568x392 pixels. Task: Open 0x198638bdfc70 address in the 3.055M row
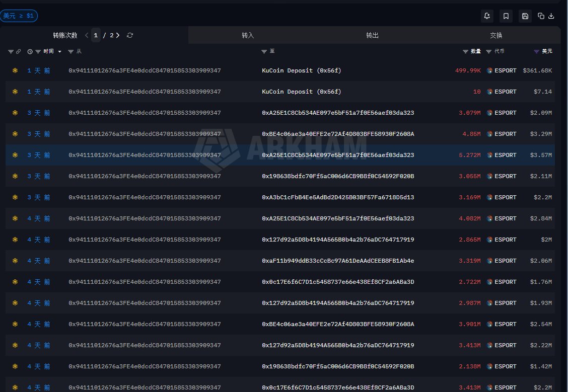338,176
